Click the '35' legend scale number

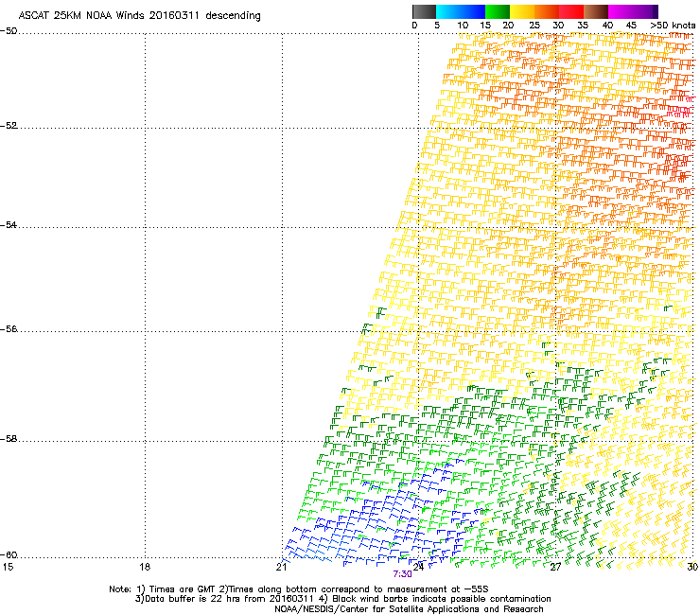point(583,26)
